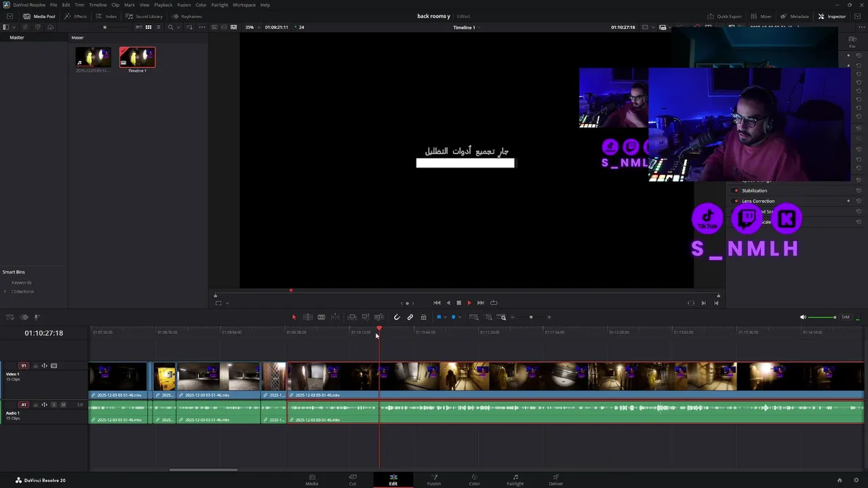This screenshot has width=868, height=488.
Task: Click the red Play forward button
Action: pyautogui.click(x=469, y=303)
